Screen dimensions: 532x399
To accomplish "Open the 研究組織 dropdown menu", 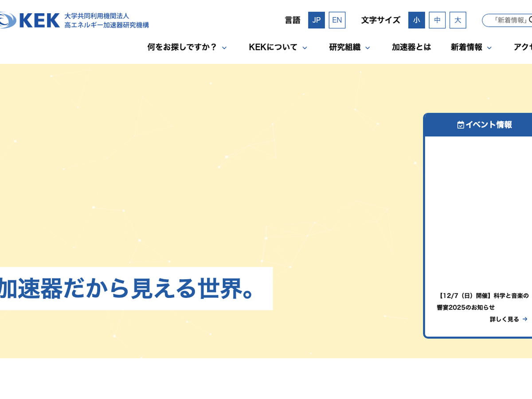I will [349, 47].
